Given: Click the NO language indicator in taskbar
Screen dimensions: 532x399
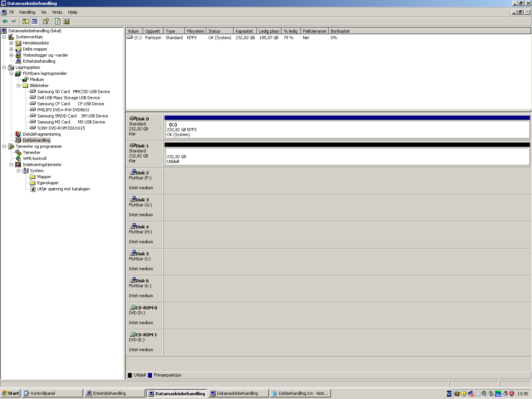Looking at the screenshot, I should tap(449, 394).
